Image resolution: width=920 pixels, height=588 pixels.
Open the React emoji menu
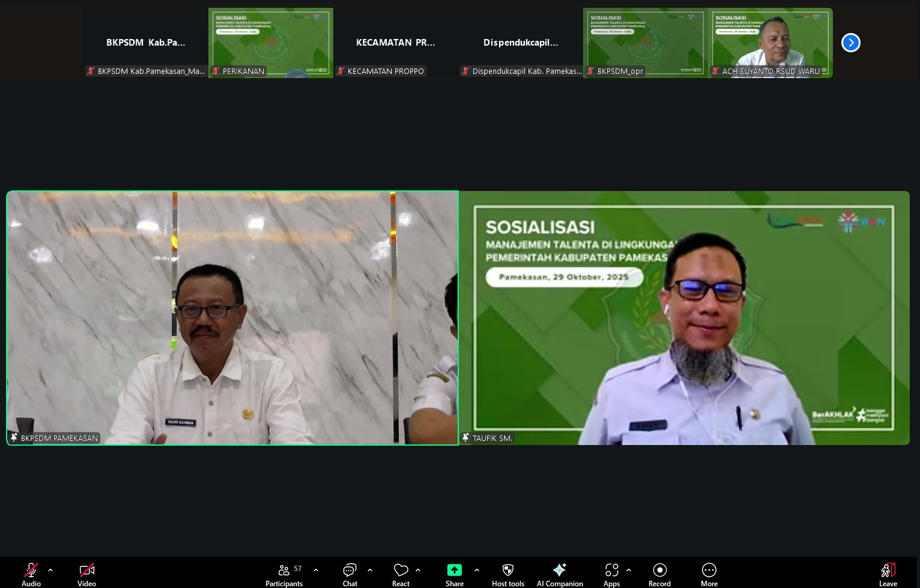pyautogui.click(x=401, y=574)
